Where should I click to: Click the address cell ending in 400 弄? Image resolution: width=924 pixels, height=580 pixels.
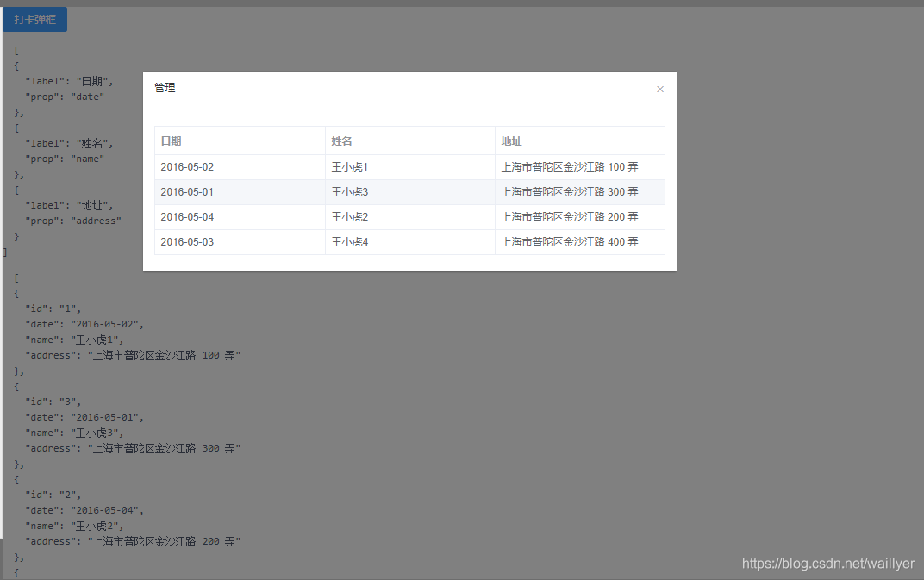point(580,242)
